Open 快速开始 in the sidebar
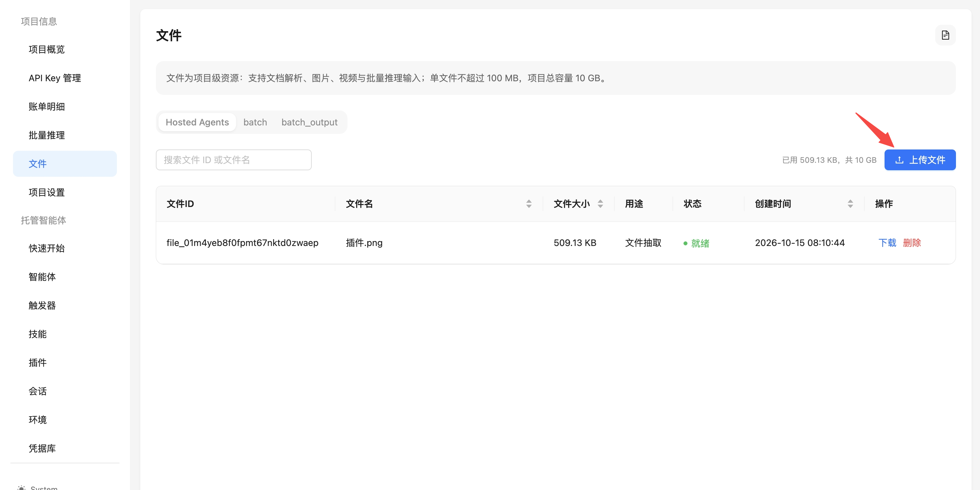The width and height of the screenshot is (980, 490). tap(65, 248)
